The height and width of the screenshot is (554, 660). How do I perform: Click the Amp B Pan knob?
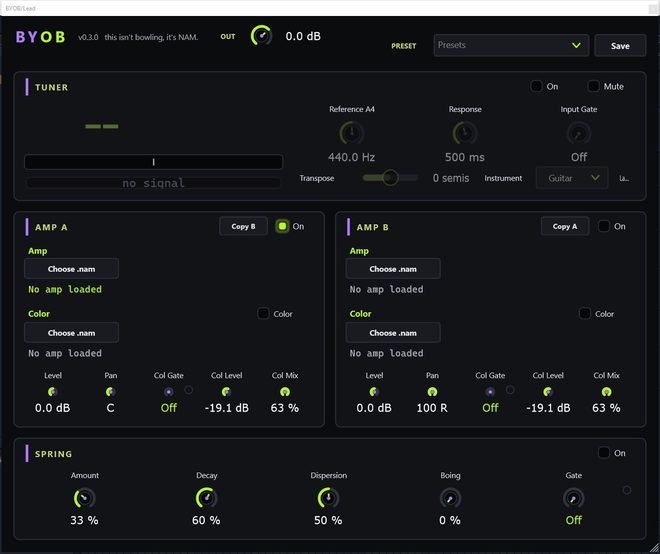point(432,392)
